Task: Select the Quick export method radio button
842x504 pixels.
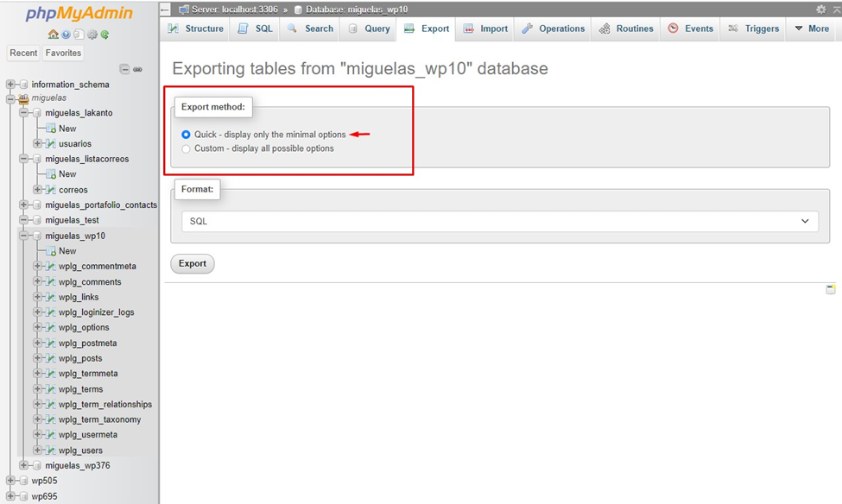Action: tap(186, 135)
